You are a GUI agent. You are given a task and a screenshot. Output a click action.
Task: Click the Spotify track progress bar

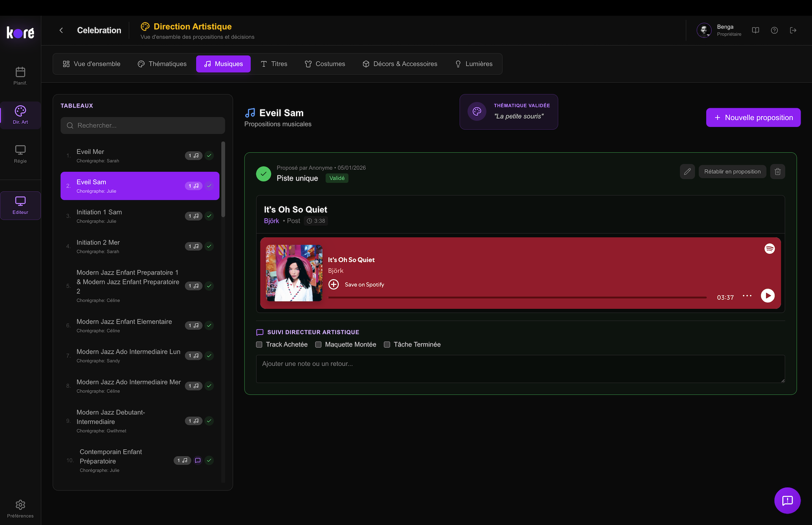click(x=517, y=297)
